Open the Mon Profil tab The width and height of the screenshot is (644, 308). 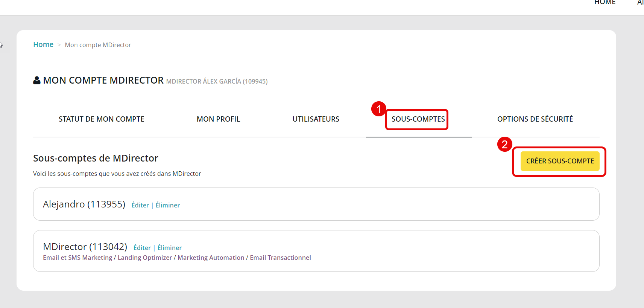click(218, 119)
